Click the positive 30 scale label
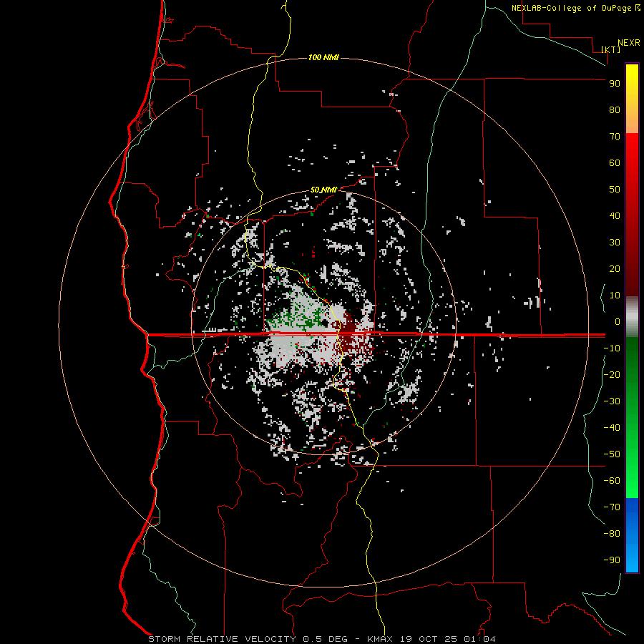 point(615,243)
